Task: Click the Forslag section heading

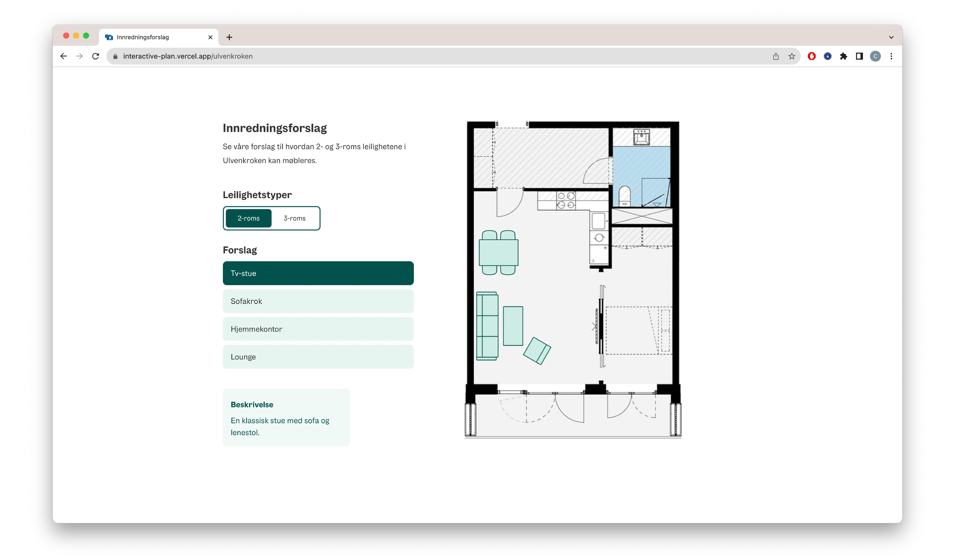Action: tap(240, 250)
